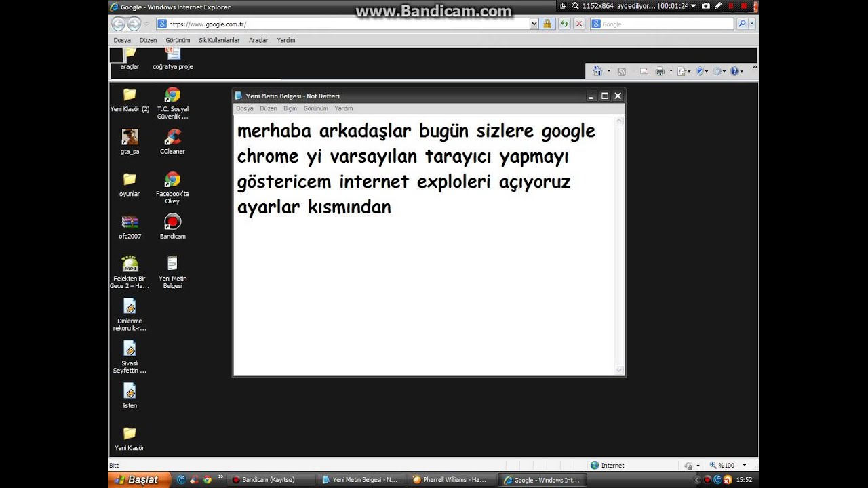This screenshot has width=868, height=488.
Task: Click Notepad scrollbar down arrow
Action: click(x=618, y=370)
